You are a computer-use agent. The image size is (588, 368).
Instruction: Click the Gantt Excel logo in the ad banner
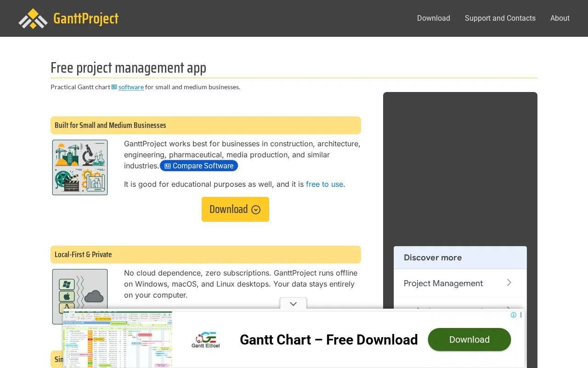pyautogui.click(x=206, y=339)
